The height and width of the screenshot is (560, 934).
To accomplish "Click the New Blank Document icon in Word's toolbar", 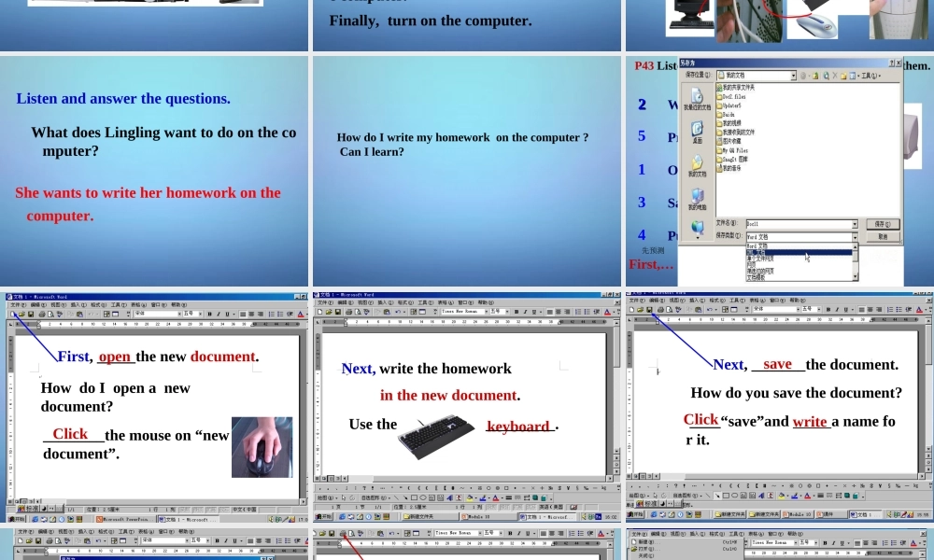I will point(13,314).
